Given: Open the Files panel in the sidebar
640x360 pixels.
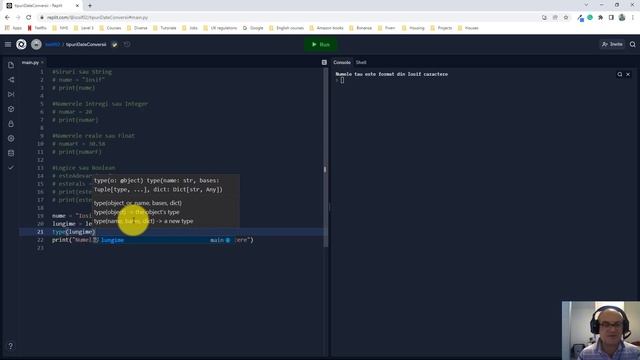Looking at the screenshot, I should [11, 65].
